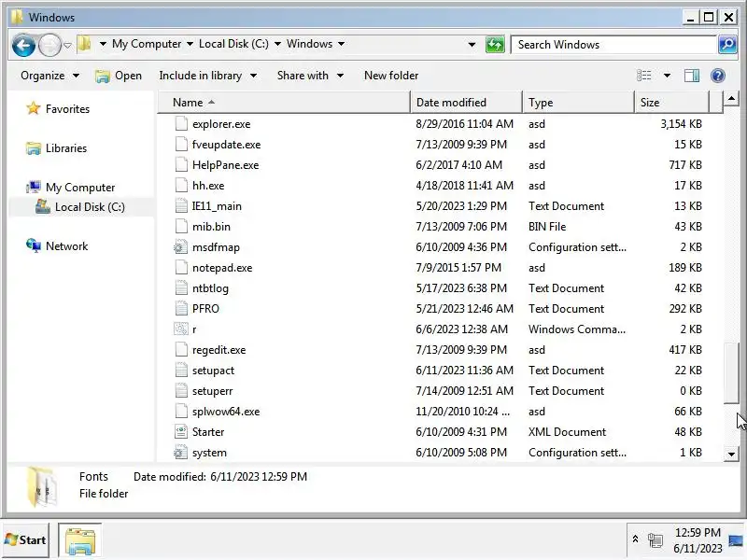The image size is (747, 560).
Task: Click the Windows Explorer taskbar button
Action: [x=80, y=540]
